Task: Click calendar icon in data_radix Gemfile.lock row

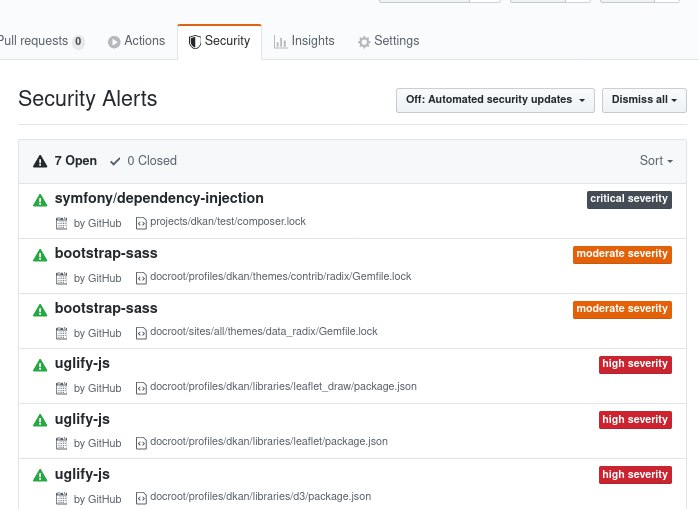Action: point(62,333)
